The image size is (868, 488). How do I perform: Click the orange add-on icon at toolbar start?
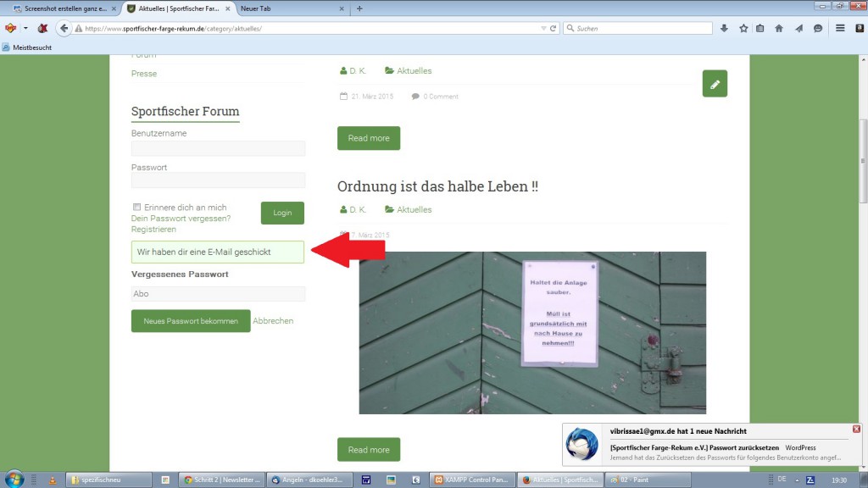10,28
